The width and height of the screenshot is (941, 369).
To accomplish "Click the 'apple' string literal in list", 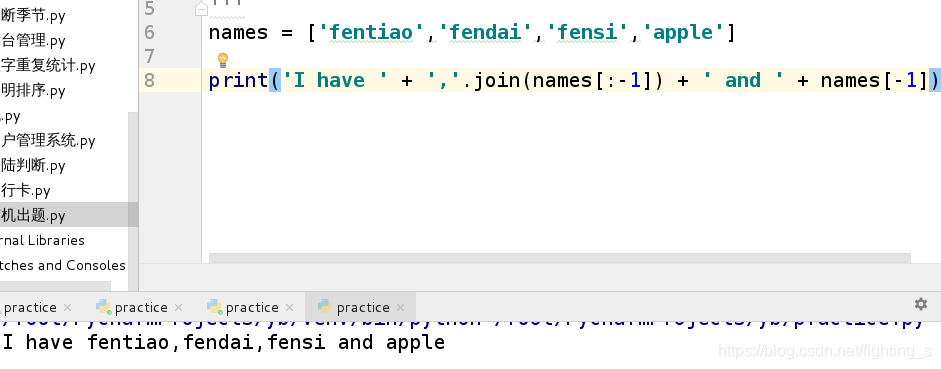I will click(x=683, y=32).
